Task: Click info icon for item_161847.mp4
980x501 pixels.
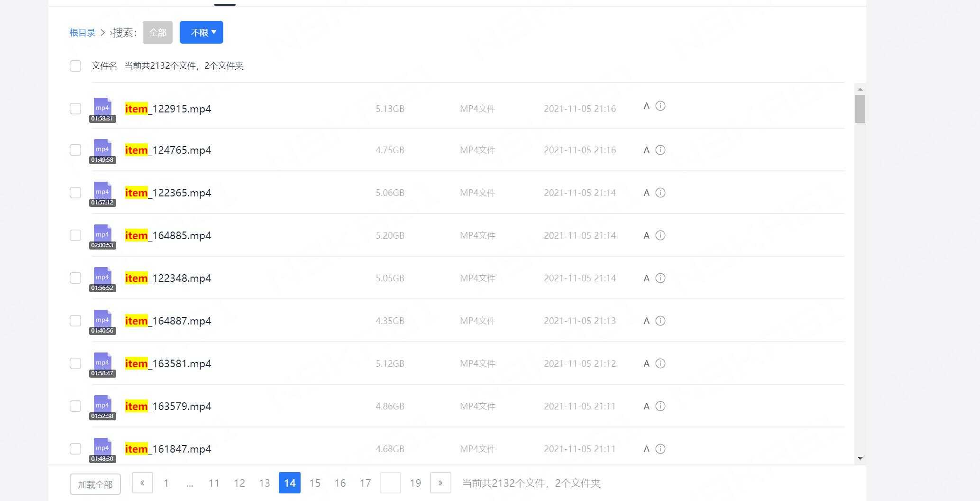Action: (660, 449)
